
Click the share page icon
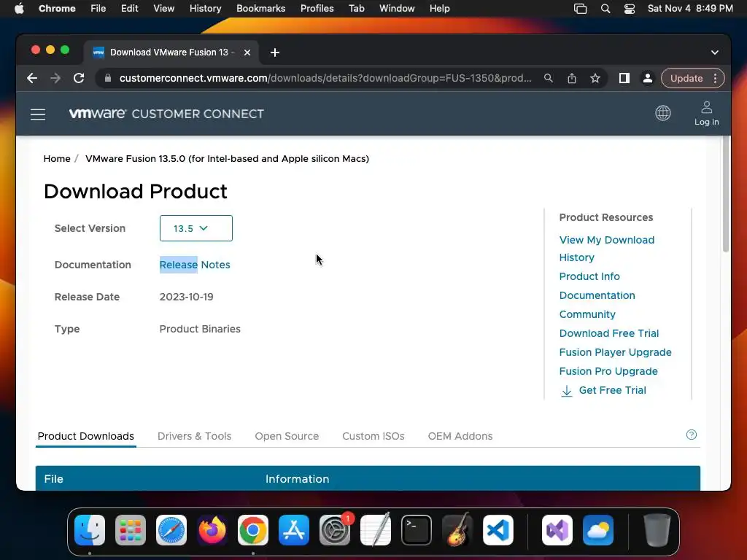[x=572, y=78]
